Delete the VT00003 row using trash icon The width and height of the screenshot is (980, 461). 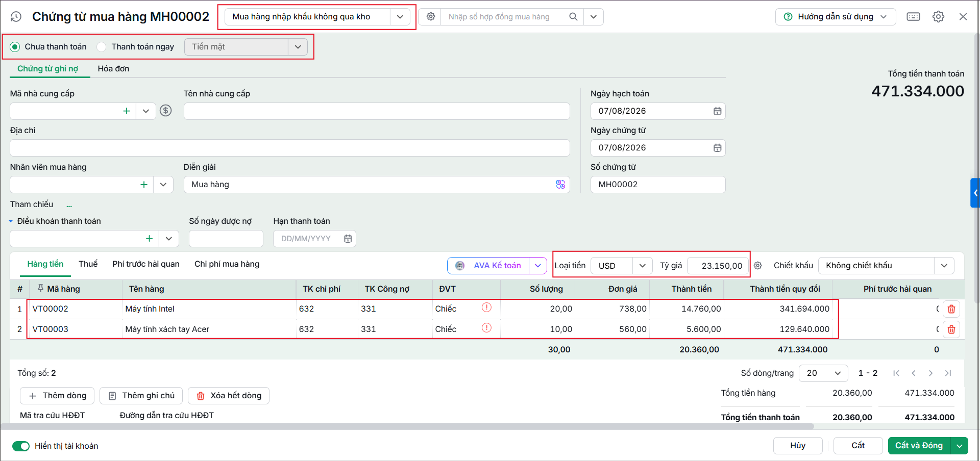[x=951, y=329]
